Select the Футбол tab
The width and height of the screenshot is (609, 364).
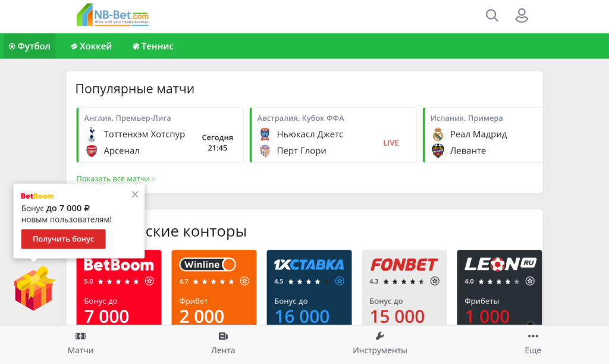(30, 46)
